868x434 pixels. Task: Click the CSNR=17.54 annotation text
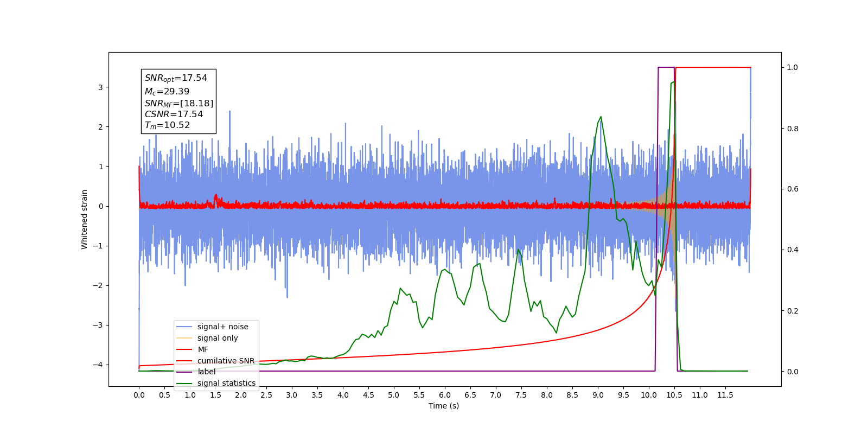(x=174, y=114)
